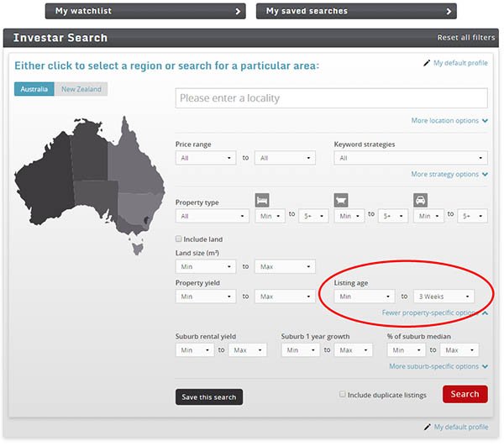Select Tasmania on the map
Image resolution: width=504 pixels, height=446 pixels.
click(x=139, y=249)
